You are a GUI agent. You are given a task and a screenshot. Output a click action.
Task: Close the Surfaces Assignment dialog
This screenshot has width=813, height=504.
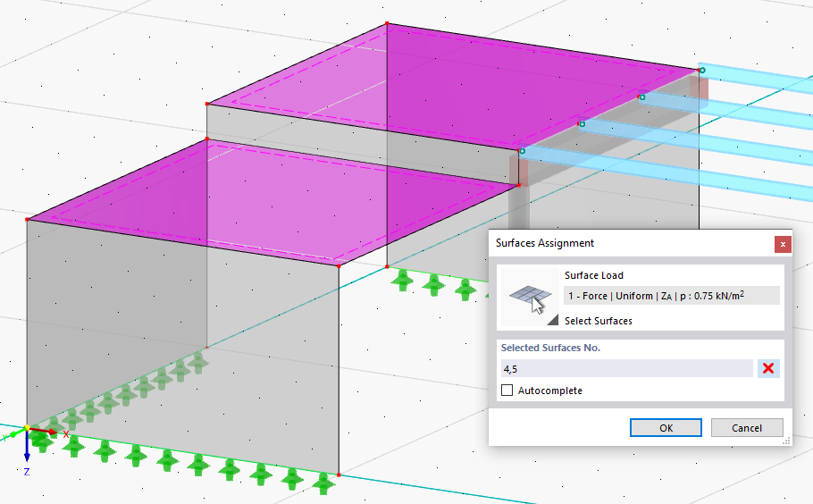783,244
